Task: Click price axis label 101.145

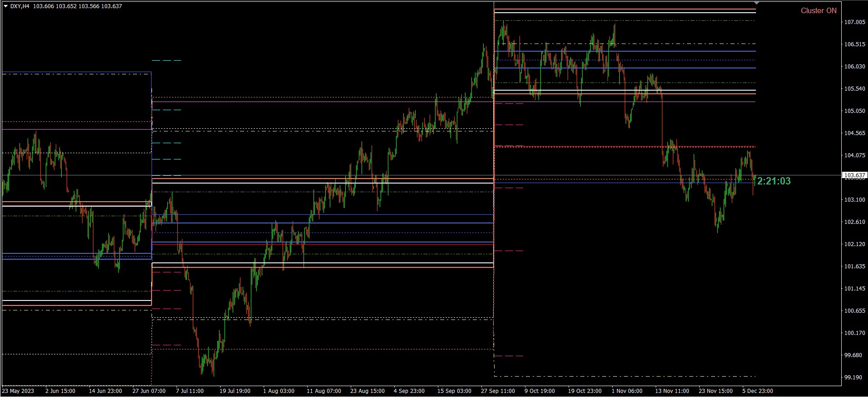Action: [854, 289]
